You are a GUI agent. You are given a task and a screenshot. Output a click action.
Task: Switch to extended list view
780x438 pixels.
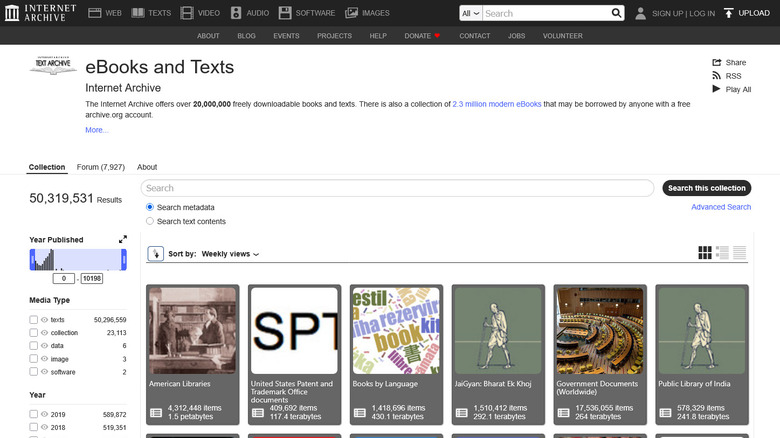722,253
